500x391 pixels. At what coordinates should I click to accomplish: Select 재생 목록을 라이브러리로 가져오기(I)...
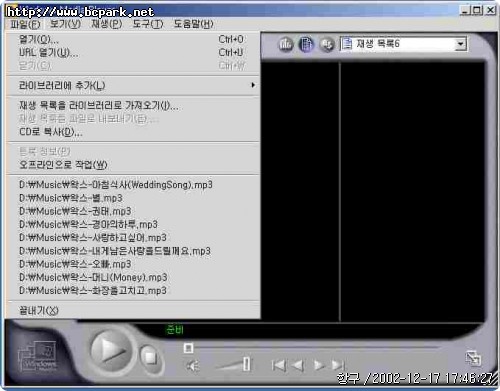click(133, 106)
